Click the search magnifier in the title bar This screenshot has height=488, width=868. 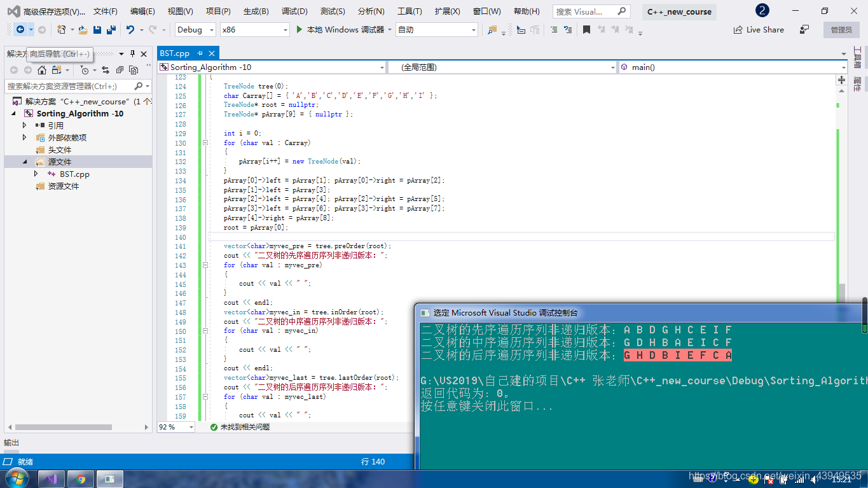coord(623,11)
